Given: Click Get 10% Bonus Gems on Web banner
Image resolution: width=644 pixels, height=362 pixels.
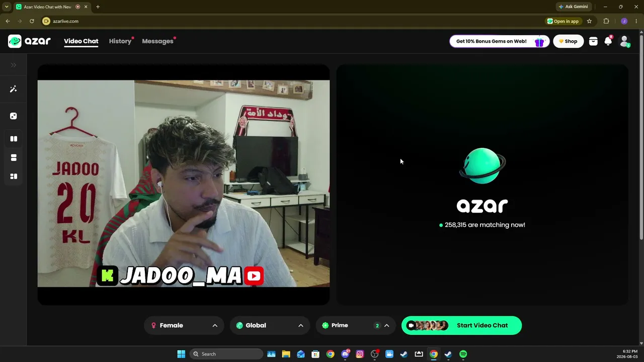Looking at the screenshot, I should click(x=500, y=41).
